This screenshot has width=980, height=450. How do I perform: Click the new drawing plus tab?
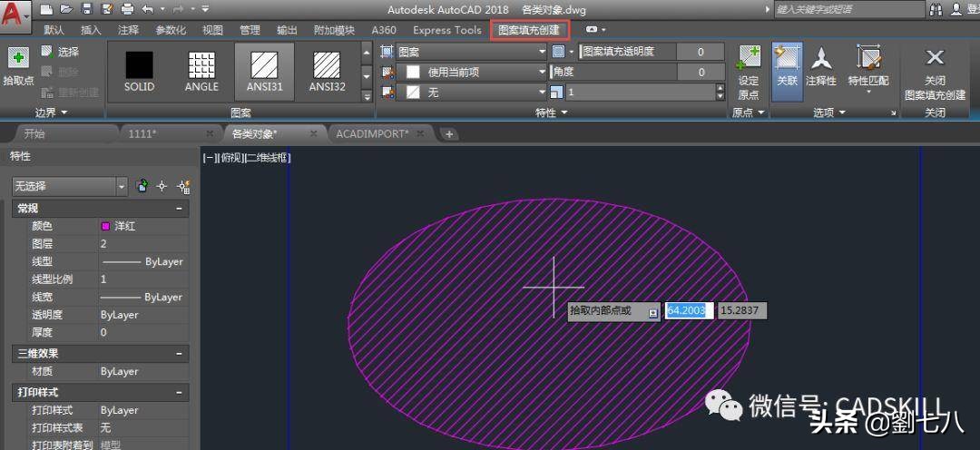[449, 133]
